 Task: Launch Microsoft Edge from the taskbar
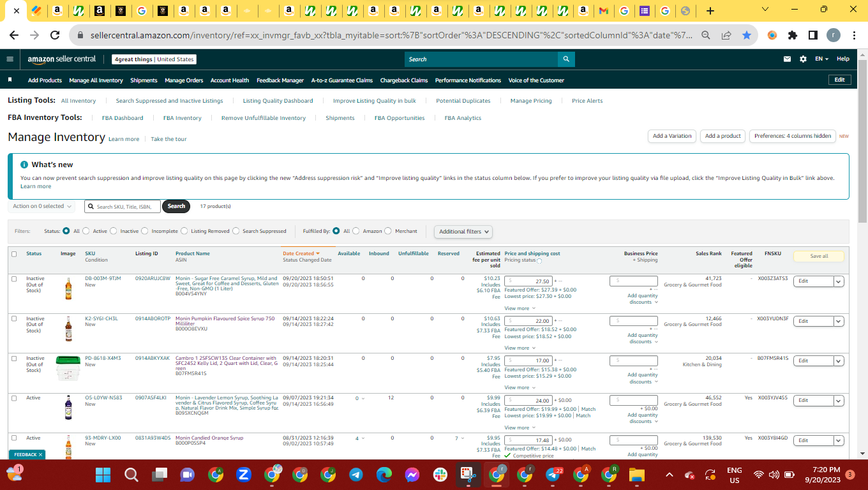click(x=384, y=475)
